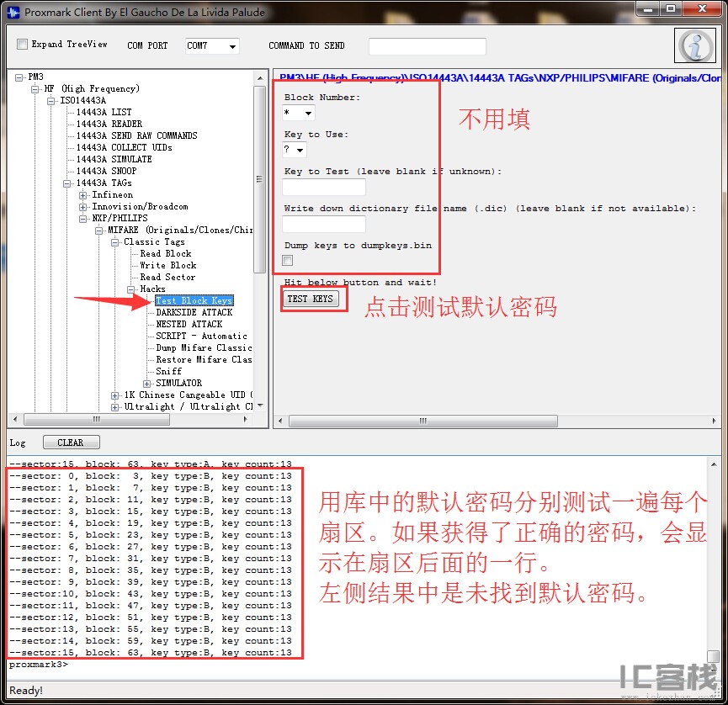Tick the Dump keys to dumpkeys.bin checkbox

click(x=288, y=260)
